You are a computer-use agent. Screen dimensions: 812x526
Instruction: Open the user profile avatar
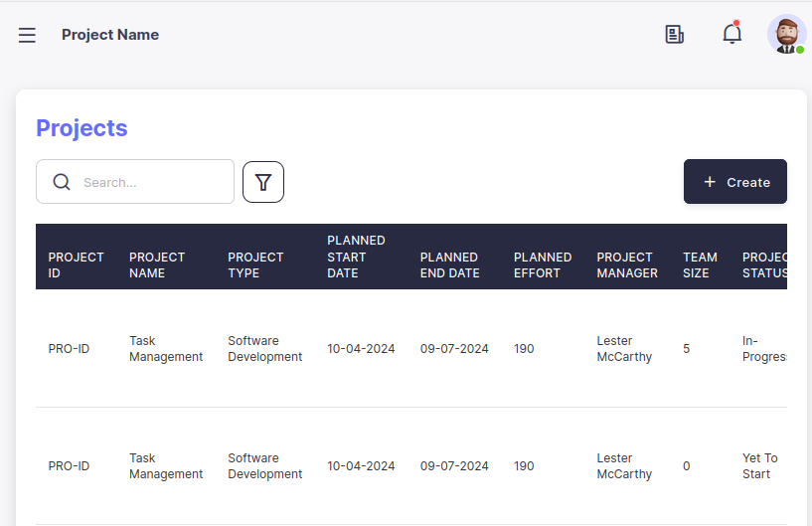(x=786, y=35)
